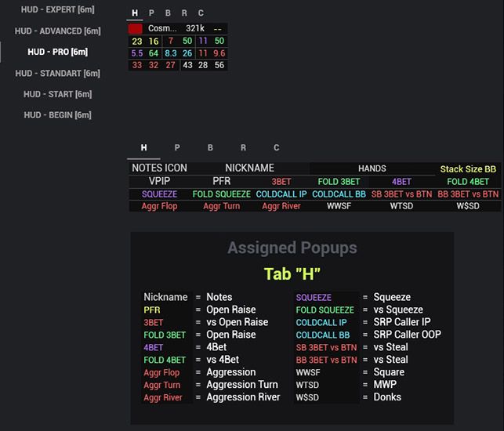Viewport: 504px width, 431px height.
Task: Click the 321k hands value
Action: [195, 28]
